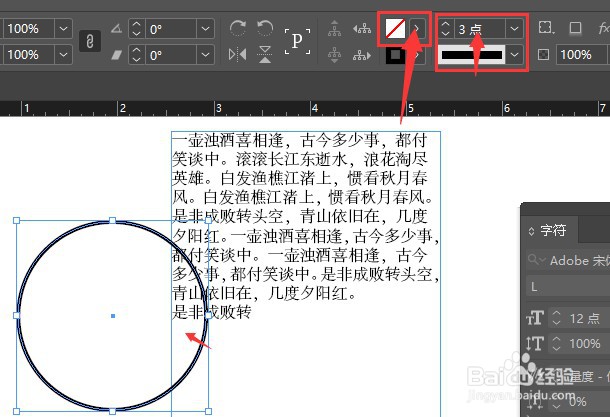Click the fill swatch showing none
The width and height of the screenshot is (610, 417).
coord(395,29)
